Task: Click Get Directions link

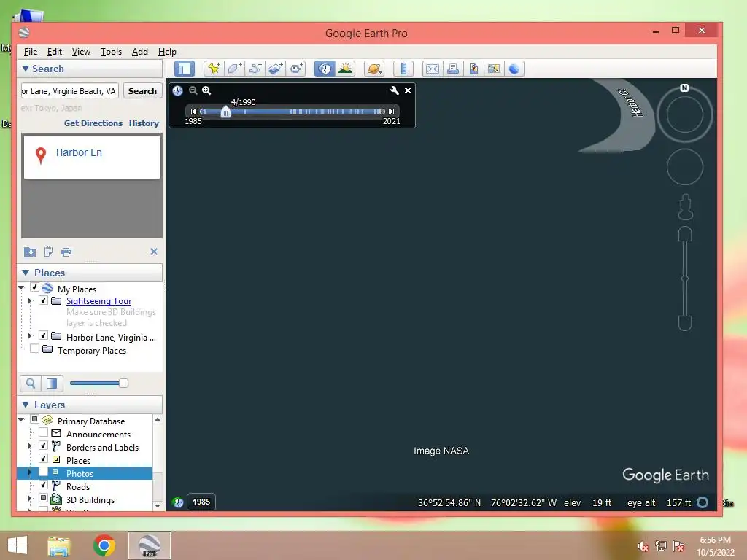Action: pyautogui.click(x=93, y=123)
